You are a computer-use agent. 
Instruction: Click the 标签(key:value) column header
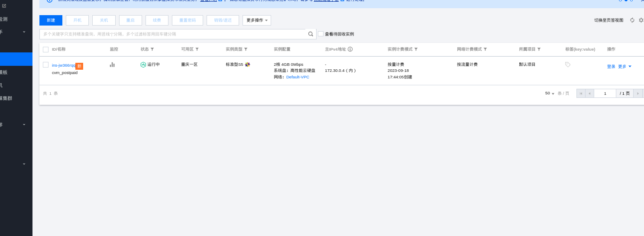coord(580,49)
